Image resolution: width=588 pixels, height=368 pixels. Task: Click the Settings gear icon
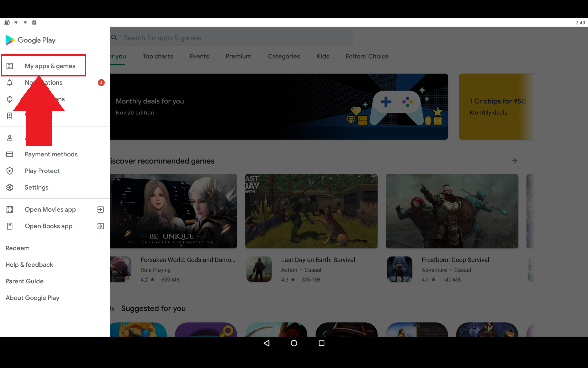click(9, 187)
